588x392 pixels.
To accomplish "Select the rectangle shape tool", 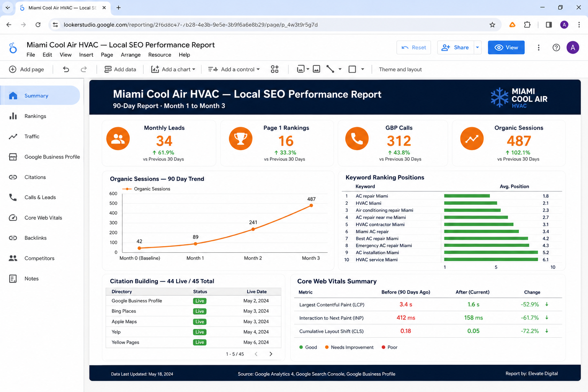I will coord(352,69).
